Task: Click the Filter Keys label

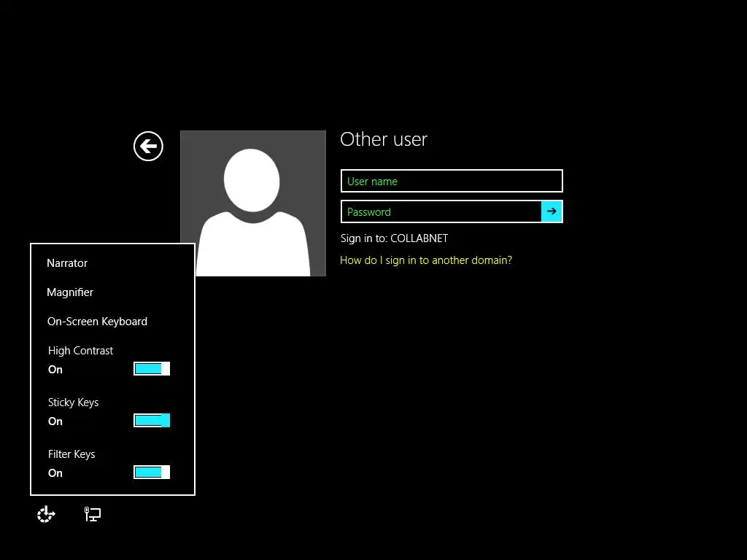Action: (x=71, y=455)
